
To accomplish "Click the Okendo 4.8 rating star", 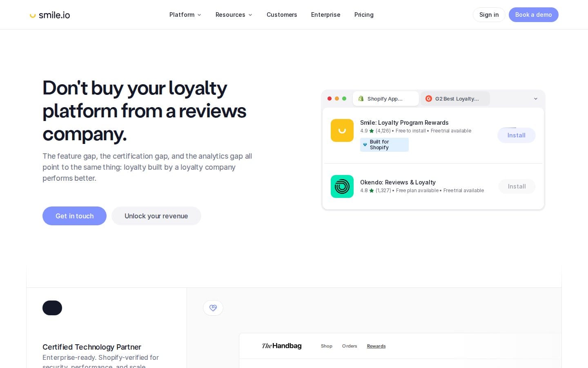I will 372,191.
